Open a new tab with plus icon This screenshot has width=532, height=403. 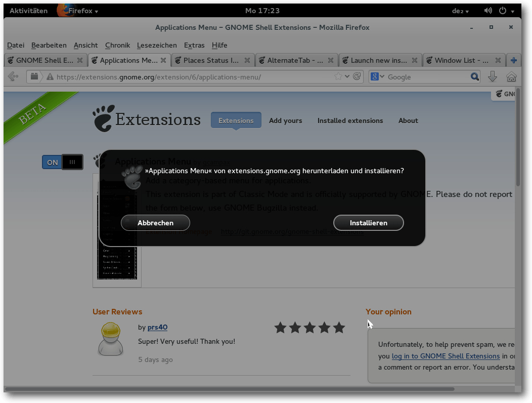[x=514, y=60]
